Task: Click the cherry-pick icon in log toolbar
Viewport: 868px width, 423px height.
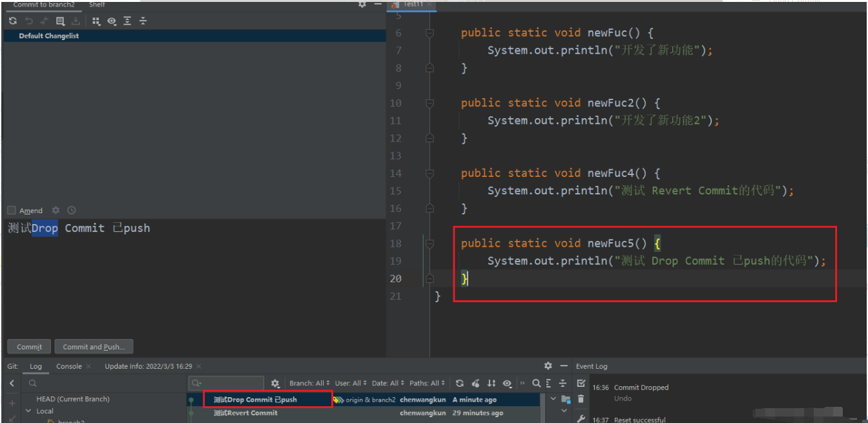Action: pos(475,383)
